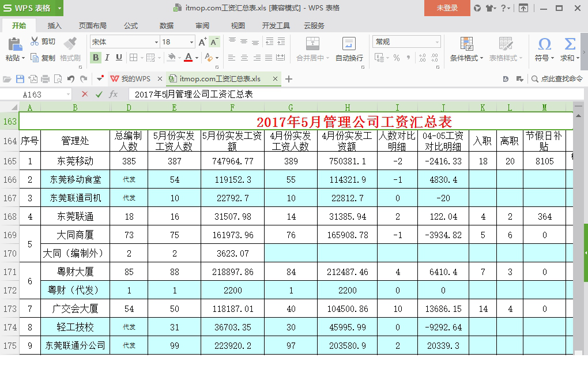Click the Copy (复制) button

[x=43, y=58]
